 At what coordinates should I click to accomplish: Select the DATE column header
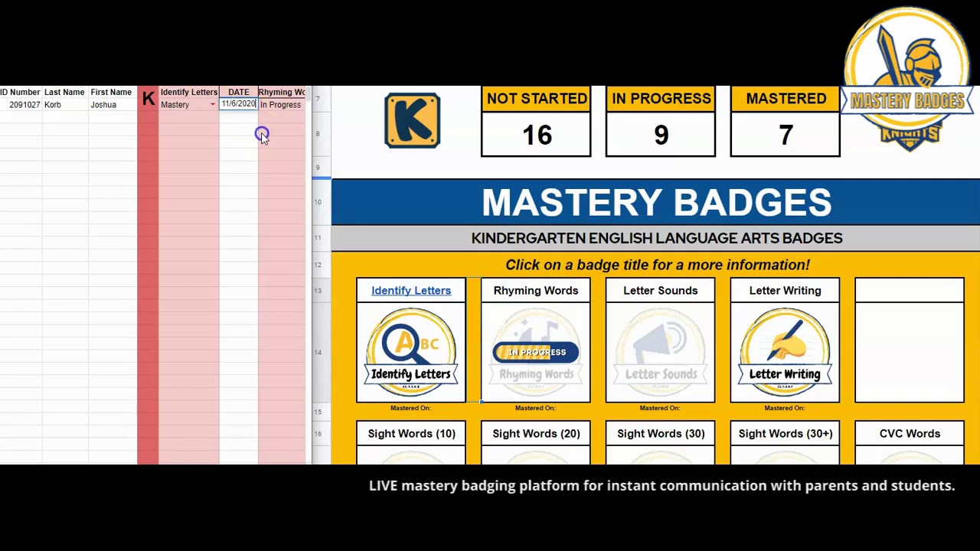click(239, 93)
